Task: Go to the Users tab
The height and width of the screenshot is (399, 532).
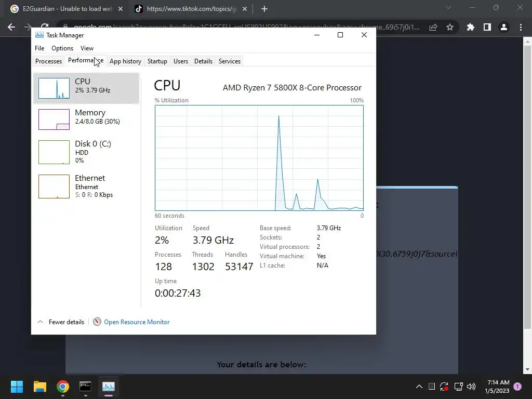Action: coord(180,61)
